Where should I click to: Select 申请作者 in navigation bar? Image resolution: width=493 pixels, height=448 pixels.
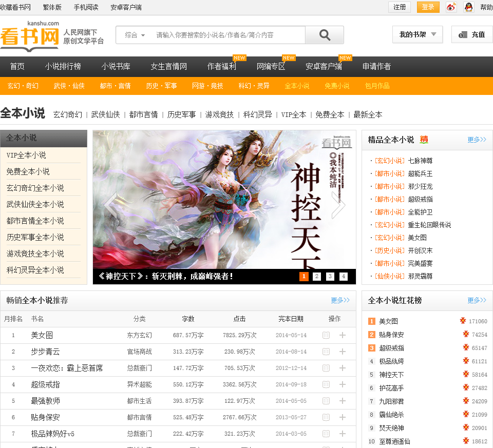376,66
